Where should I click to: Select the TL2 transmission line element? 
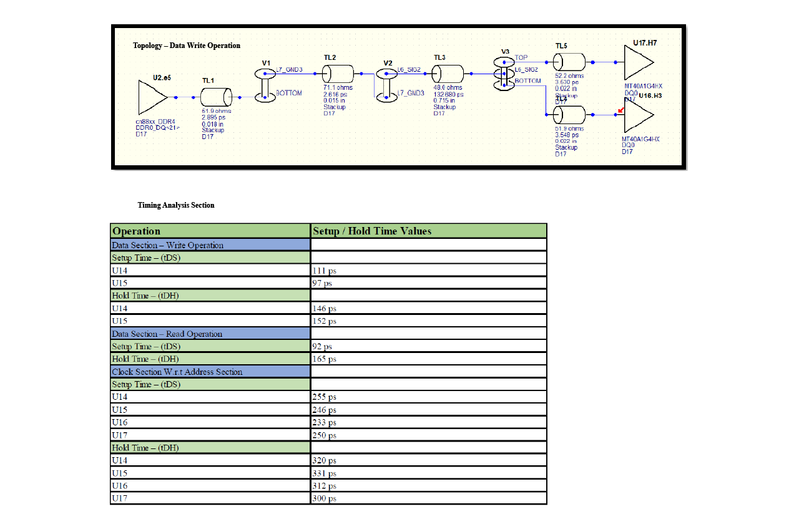coord(337,74)
